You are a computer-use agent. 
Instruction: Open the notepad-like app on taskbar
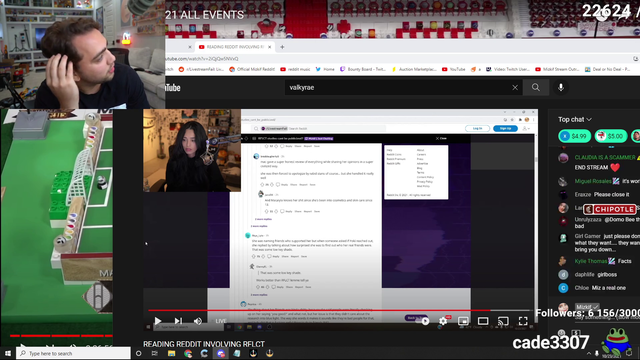[237, 353]
